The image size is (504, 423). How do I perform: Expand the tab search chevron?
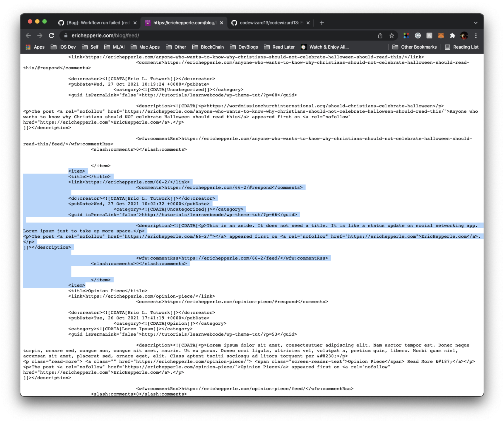475,23
